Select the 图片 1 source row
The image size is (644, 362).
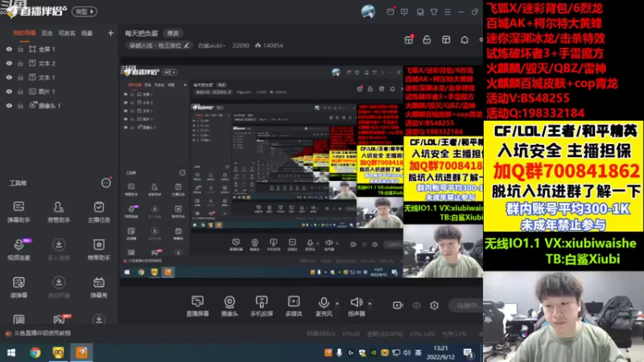point(60,92)
